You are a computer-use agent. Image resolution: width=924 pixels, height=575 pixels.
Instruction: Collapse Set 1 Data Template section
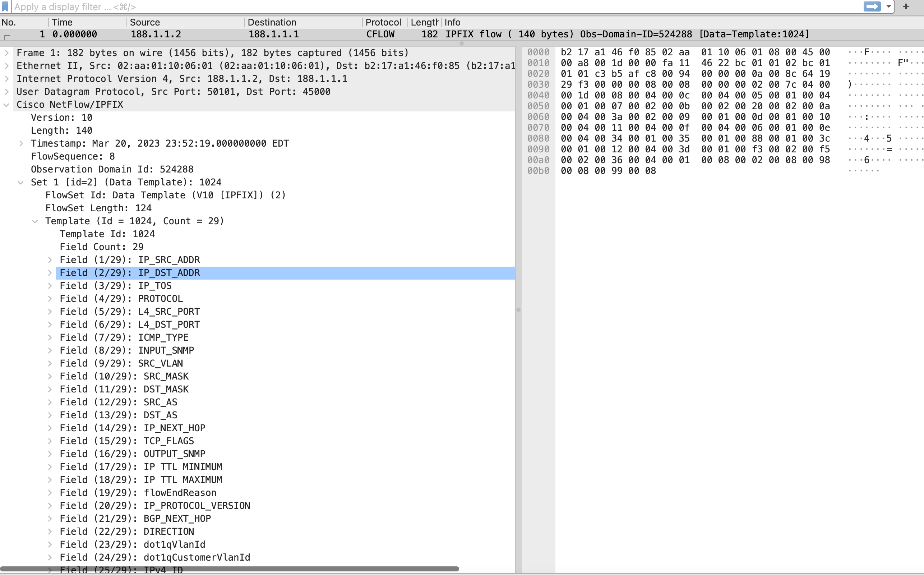21,182
